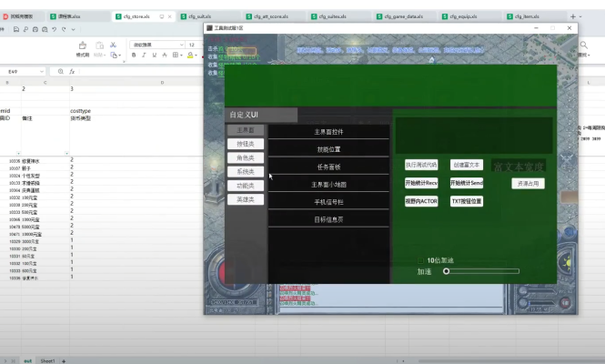This screenshot has height=364, width=605.
Task: Click the Underline formatting icon
Action: 154,55
